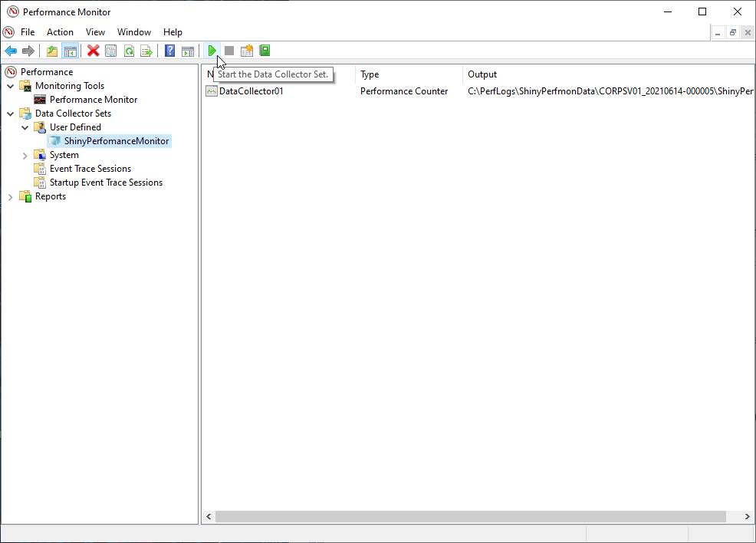This screenshot has height=543, width=756.
Task: Collapse the Monitoring Tools tree node
Action: pyautogui.click(x=11, y=86)
